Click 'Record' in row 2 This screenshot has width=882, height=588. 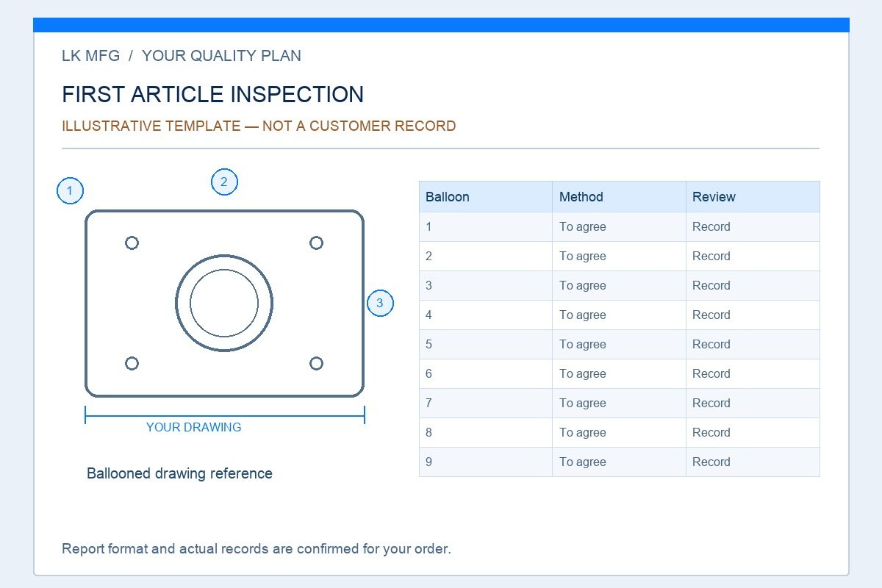coord(711,257)
